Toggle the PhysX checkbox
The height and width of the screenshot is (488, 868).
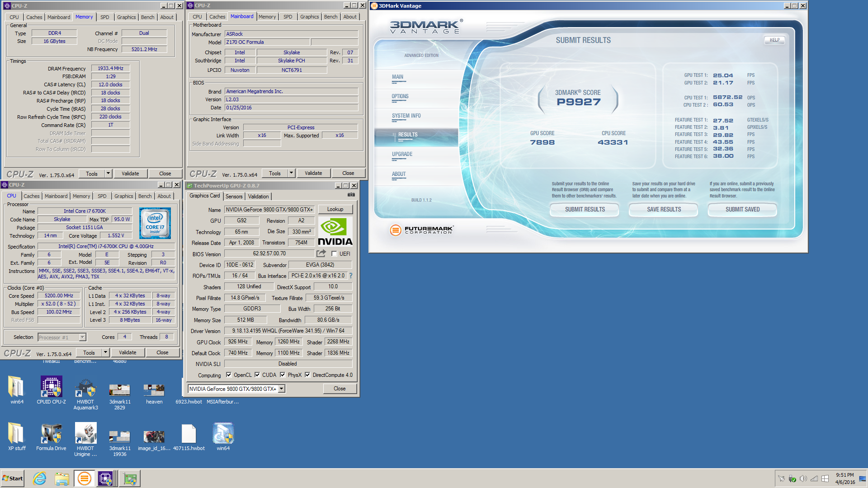283,375
